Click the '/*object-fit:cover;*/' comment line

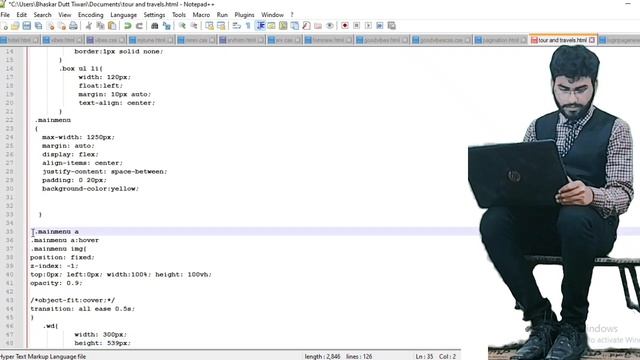pyautogui.click(x=73, y=300)
